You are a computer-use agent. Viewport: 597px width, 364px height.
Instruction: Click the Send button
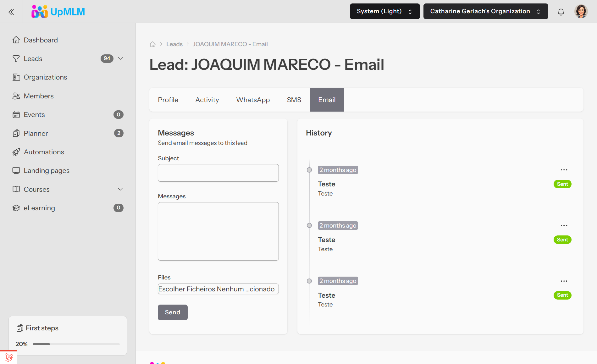(173, 312)
